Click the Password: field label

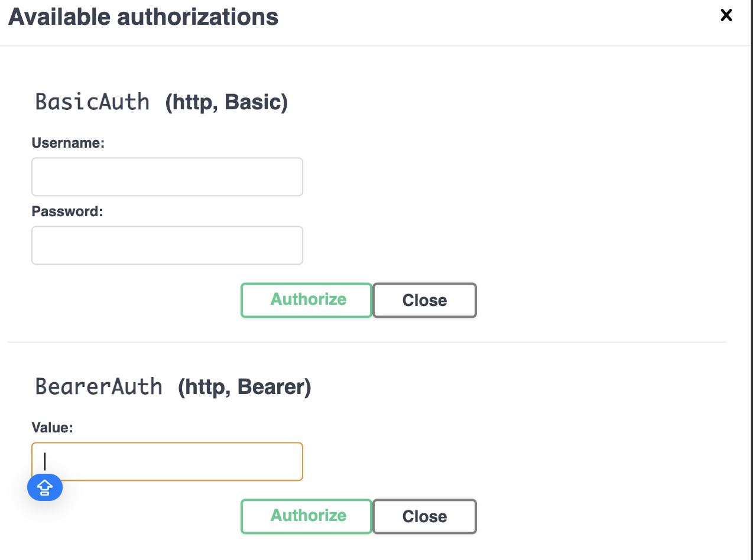pyautogui.click(x=67, y=211)
